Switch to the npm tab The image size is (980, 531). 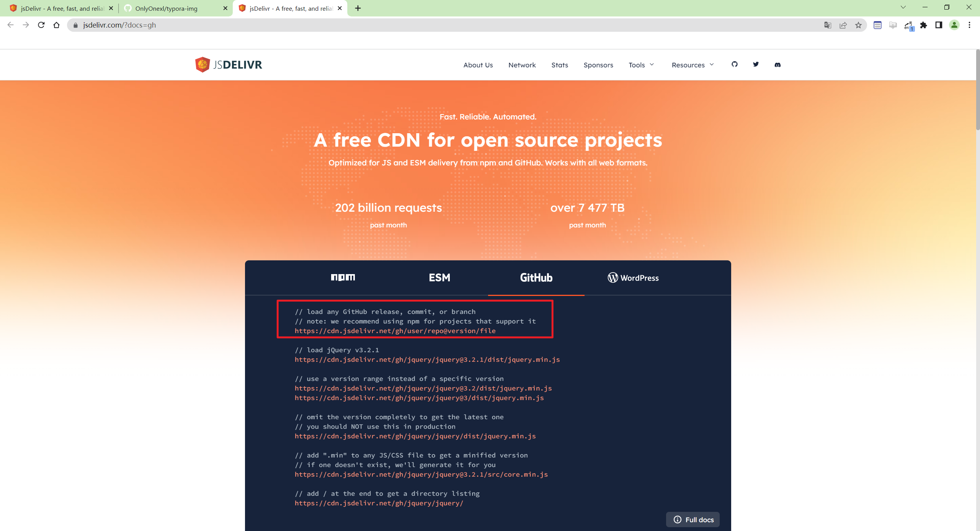point(343,278)
